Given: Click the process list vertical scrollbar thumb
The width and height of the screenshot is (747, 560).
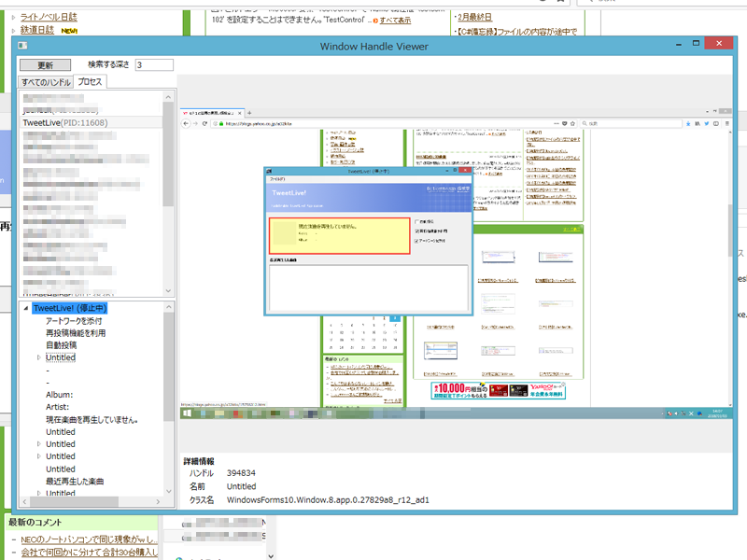Looking at the screenshot, I should click(x=168, y=154).
